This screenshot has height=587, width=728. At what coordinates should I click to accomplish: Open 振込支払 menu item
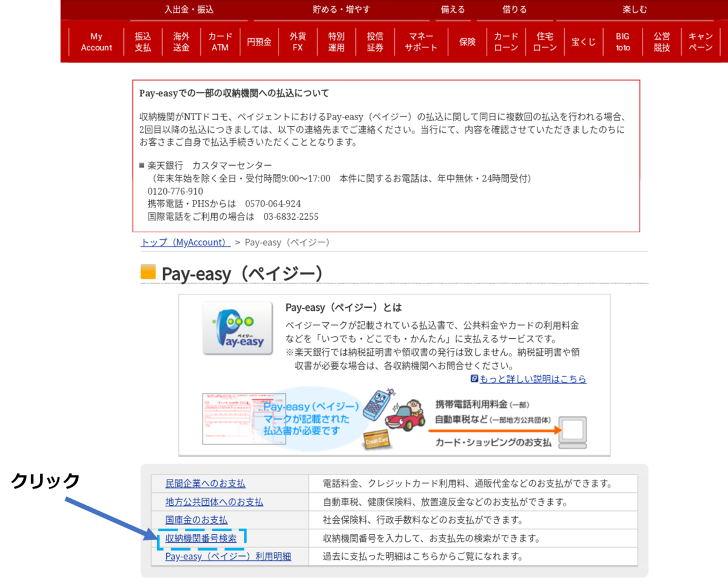click(x=143, y=42)
